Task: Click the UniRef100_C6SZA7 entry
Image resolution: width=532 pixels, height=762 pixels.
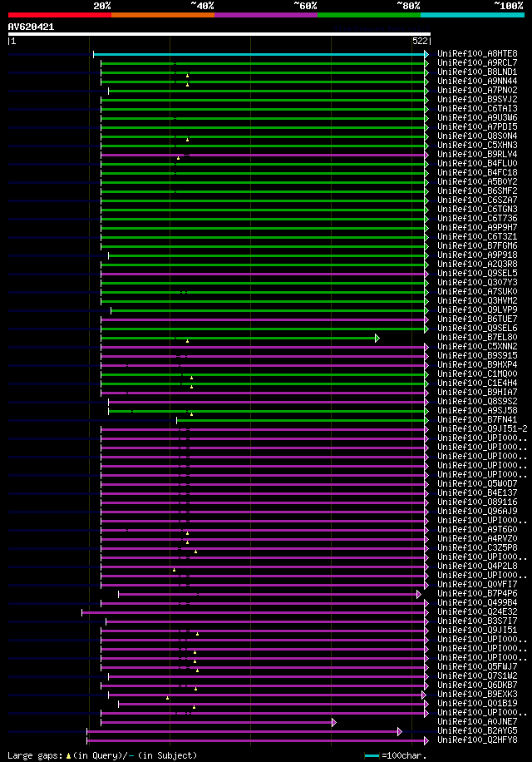Action: [477, 200]
